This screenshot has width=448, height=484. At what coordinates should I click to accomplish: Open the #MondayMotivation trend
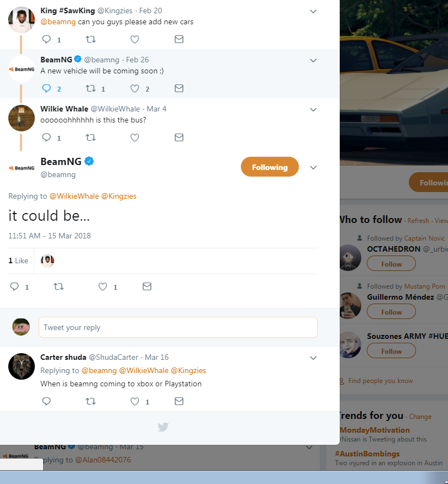pos(374,430)
